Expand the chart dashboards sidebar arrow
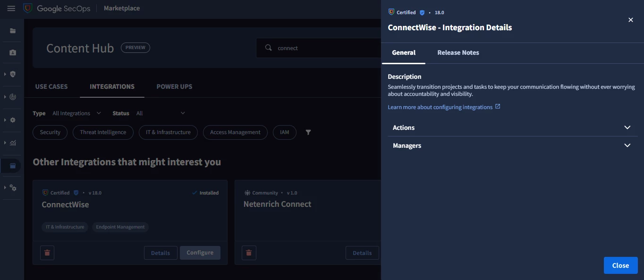This screenshot has height=280, width=644. click(x=5, y=143)
